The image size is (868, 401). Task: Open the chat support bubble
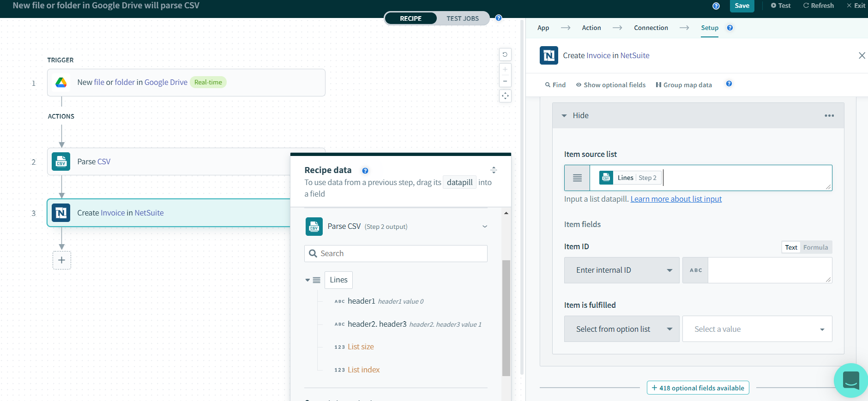850,380
